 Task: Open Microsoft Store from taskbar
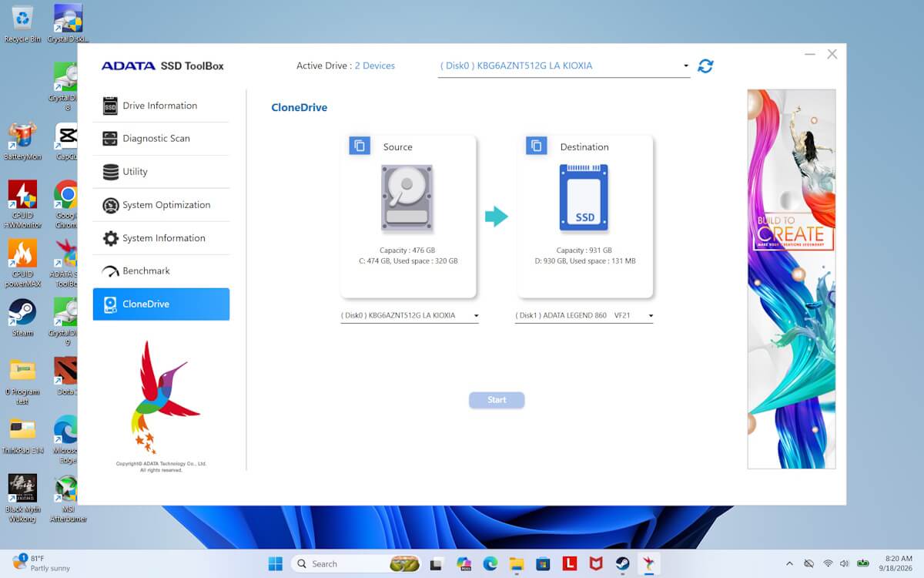coord(543,563)
